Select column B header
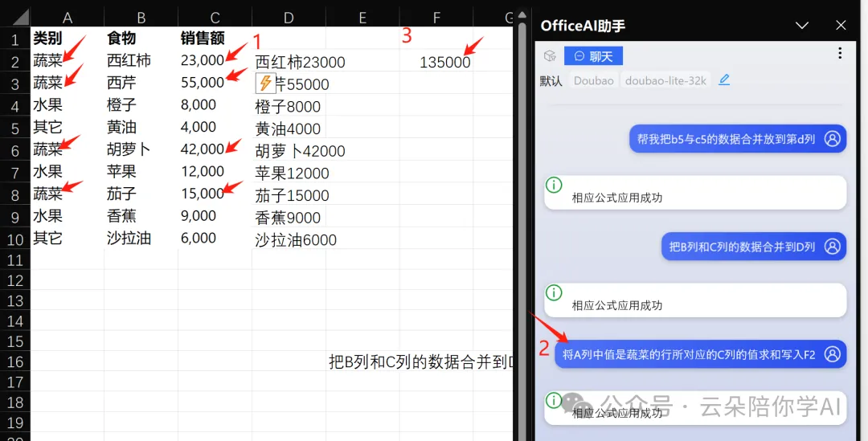This screenshot has width=868, height=441. (x=141, y=18)
